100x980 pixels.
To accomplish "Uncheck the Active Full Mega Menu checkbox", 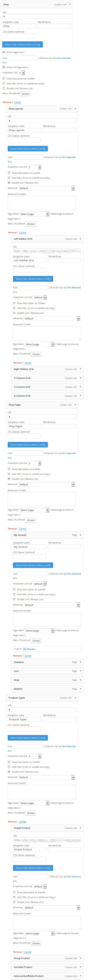I will tap(4, 67).
